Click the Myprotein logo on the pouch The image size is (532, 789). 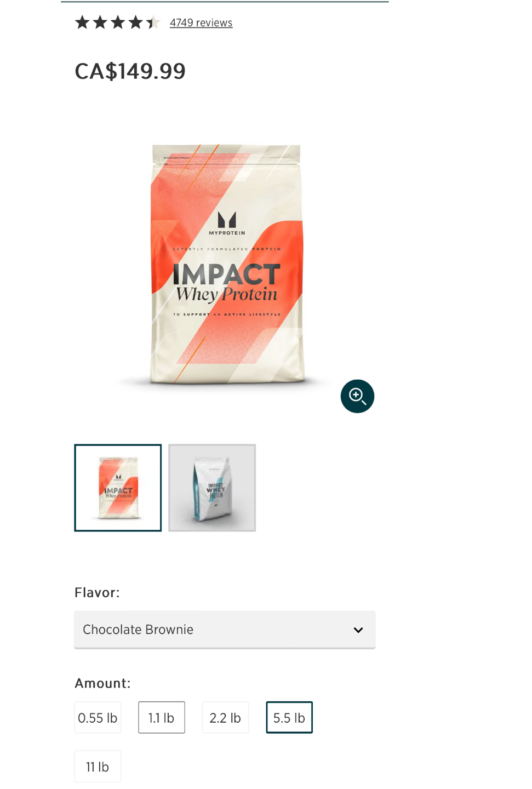pyautogui.click(x=227, y=224)
